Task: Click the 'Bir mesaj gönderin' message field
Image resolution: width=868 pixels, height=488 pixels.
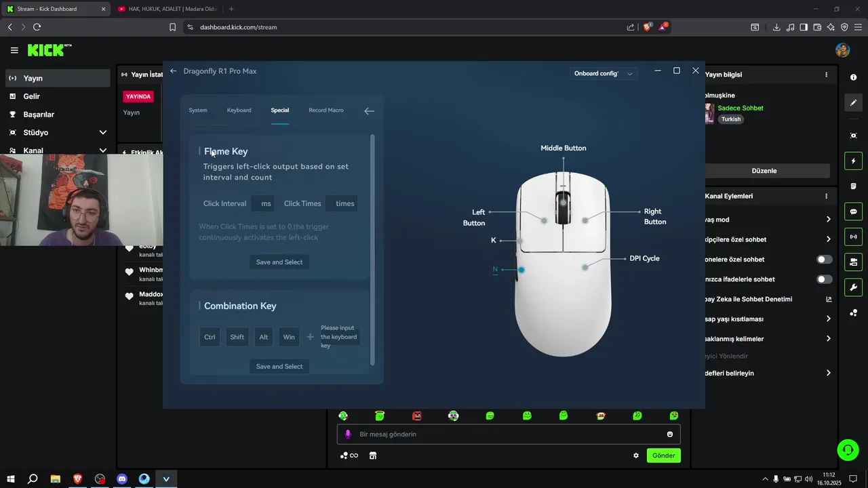Action: (509, 434)
